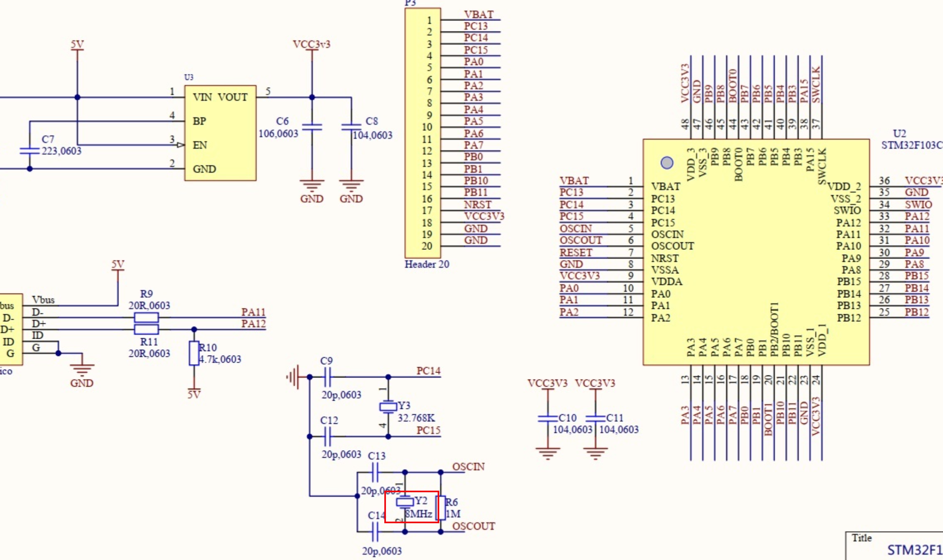
Task: Select the C8 104 capacitor symbol
Action: [351, 127]
